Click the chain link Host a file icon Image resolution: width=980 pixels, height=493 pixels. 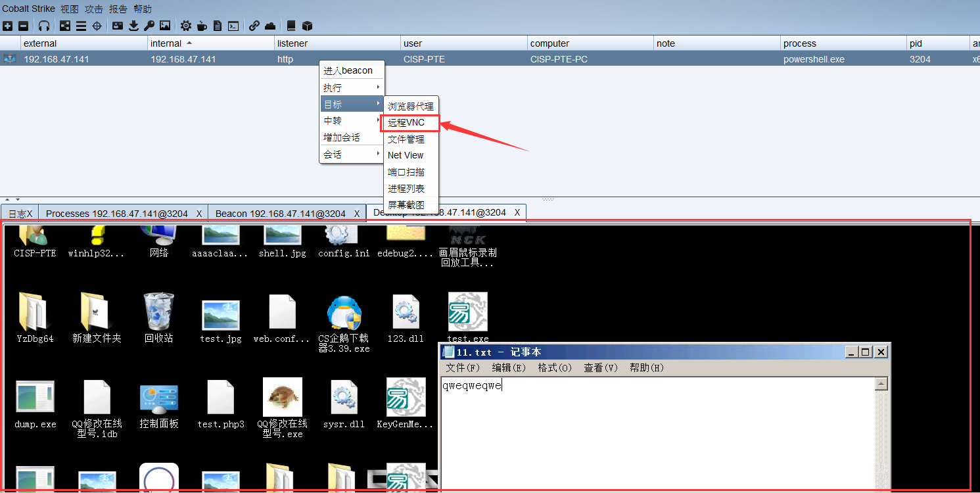[x=254, y=26]
